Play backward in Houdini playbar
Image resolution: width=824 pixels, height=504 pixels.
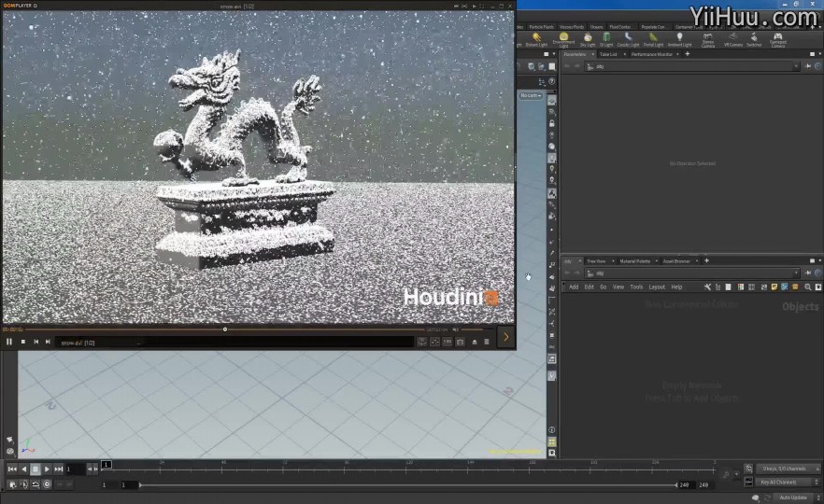click(x=23, y=469)
